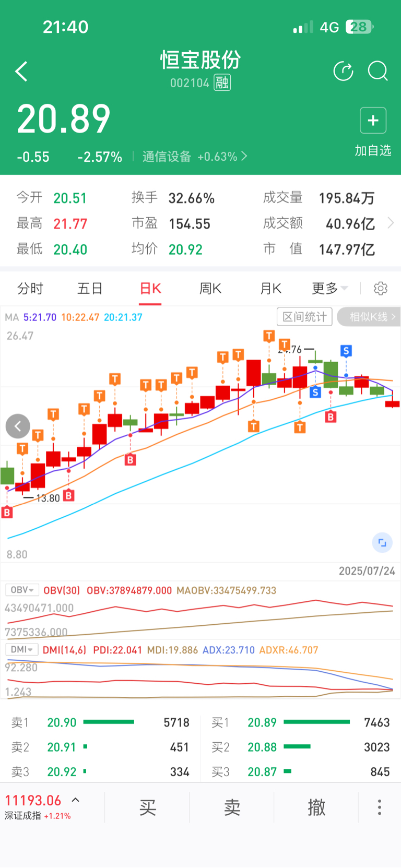The width and height of the screenshot is (401, 868).
Task: Tap 卖2 price 20.91
Action: pos(62,747)
